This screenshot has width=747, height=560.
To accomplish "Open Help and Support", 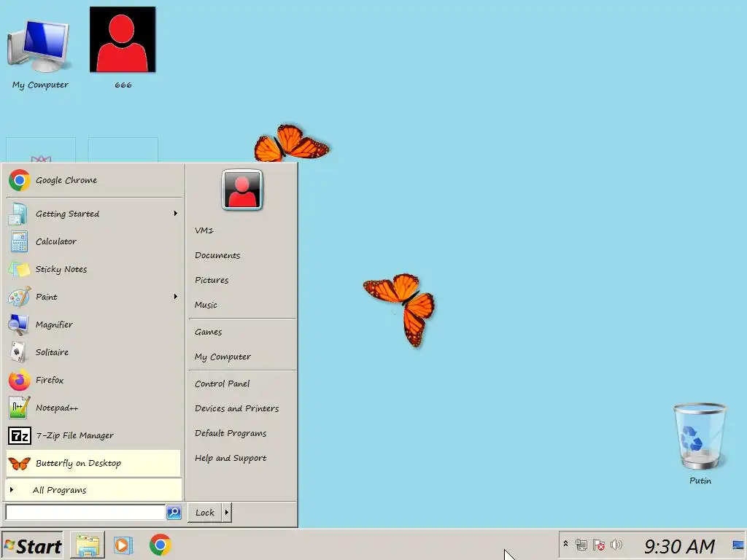I will point(242,458).
